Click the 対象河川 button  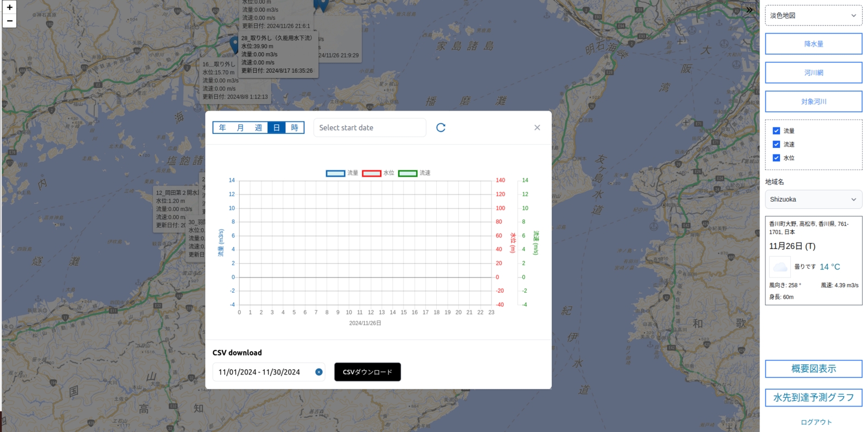813,101
